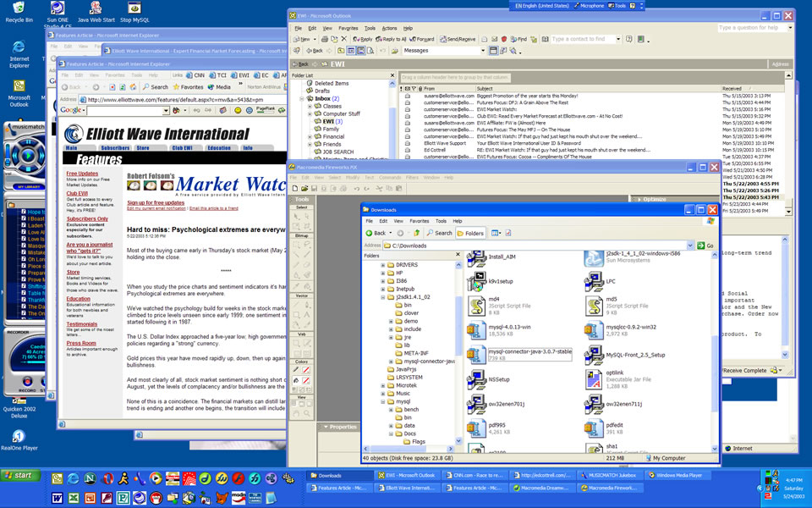Launch Dreamweaver from the quick launch bar

(206, 478)
